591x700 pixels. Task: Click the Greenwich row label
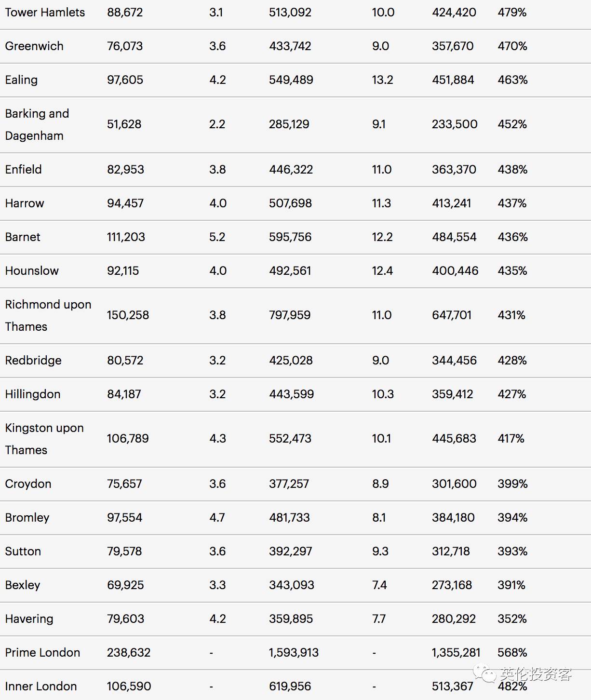(x=34, y=46)
